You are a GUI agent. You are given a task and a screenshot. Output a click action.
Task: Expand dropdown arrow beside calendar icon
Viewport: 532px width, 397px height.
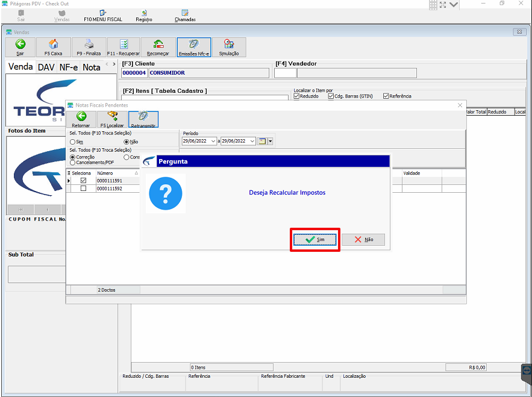(271, 141)
